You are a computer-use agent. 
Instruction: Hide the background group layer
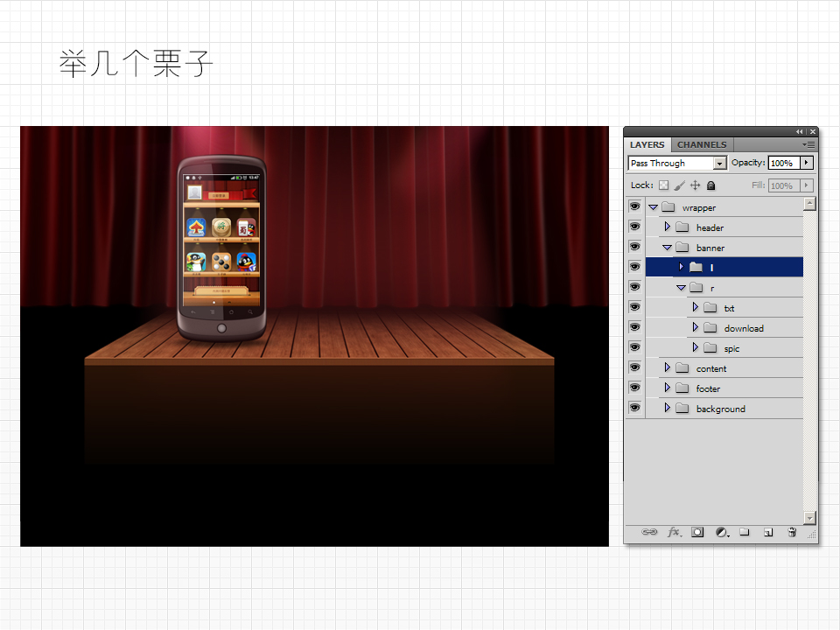(x=634, y=409)
